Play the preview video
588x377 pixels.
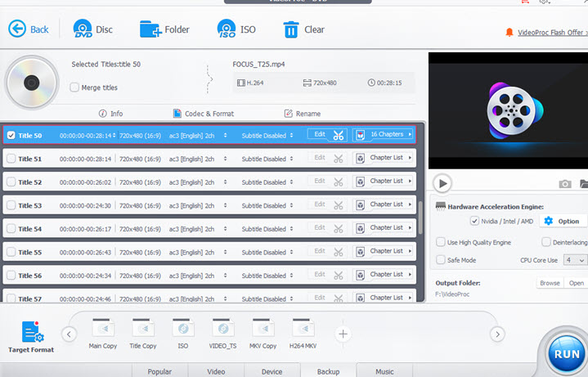coord(442,183)
